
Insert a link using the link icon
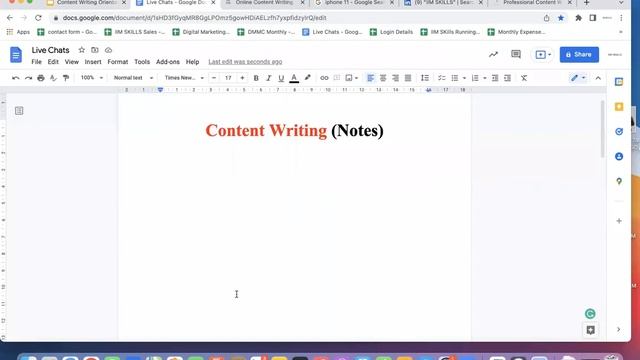(324, 78)
